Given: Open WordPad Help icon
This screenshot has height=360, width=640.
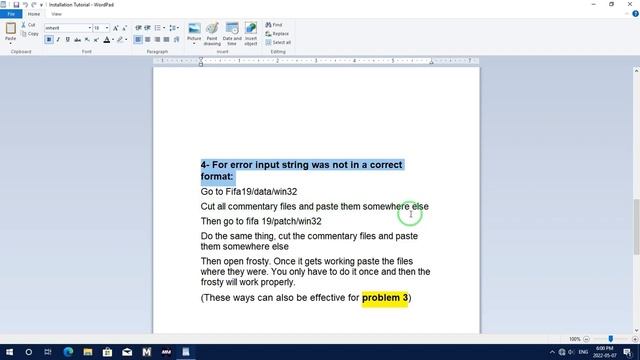Looking at the screenshot, I should (635, 14).
